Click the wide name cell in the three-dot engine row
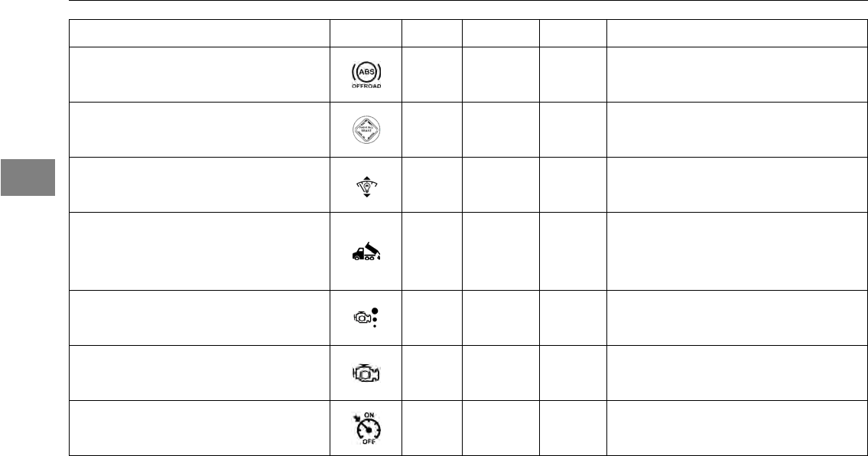Screen dimensions: 868x456 pyautogui.click(x=200, y=318)
